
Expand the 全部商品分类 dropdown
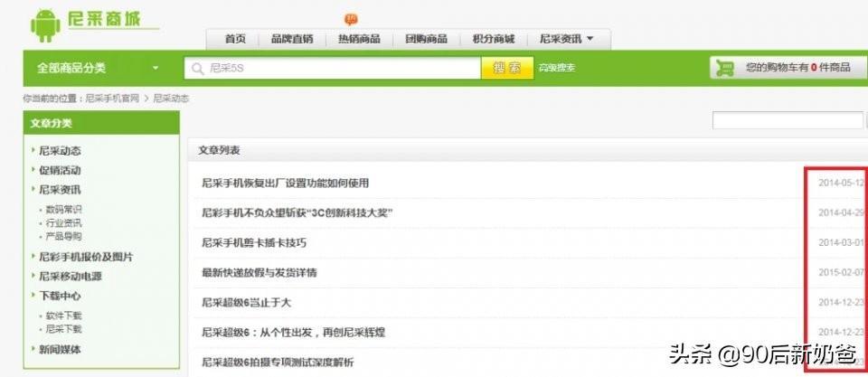point(155,68)
